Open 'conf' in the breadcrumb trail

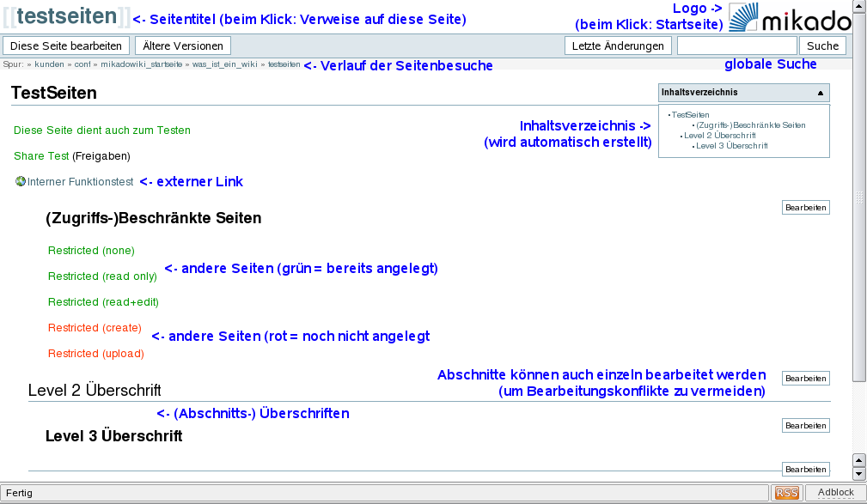pyautogui.click(x=82, y=64)
